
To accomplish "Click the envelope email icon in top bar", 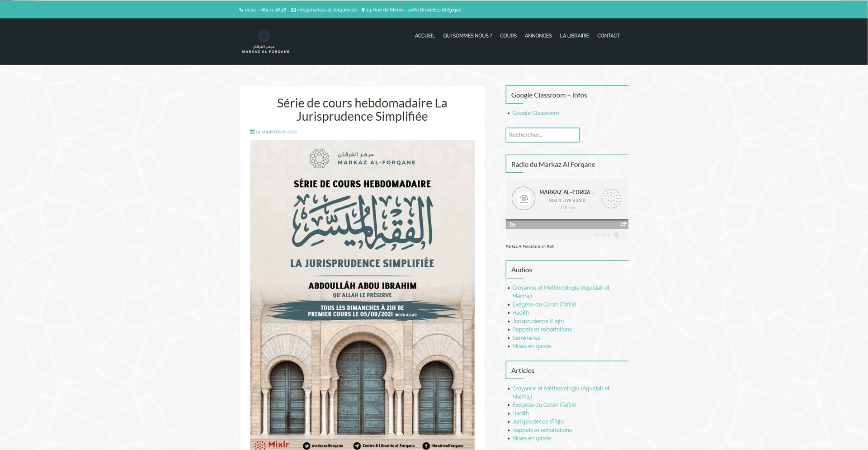I will pos(293,10).
